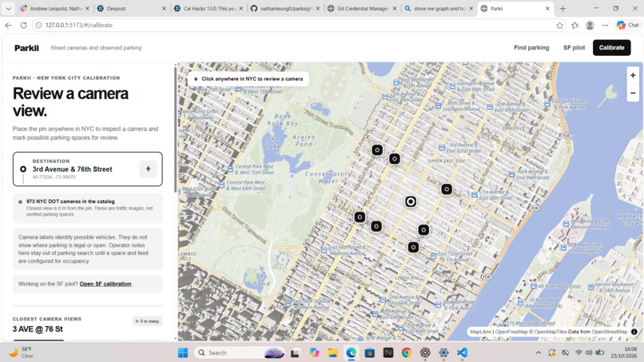Click the Parkii logo
Viewport: 644px width, 362px height.
(26, 48)
